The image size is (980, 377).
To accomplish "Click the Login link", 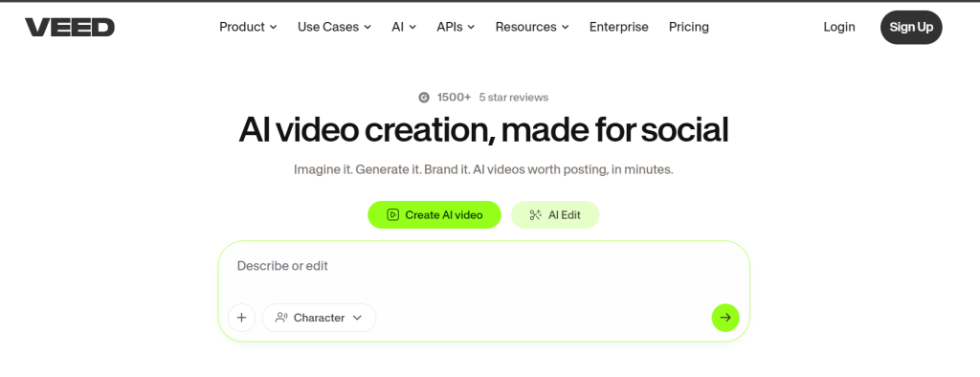I will coord(839,27).
